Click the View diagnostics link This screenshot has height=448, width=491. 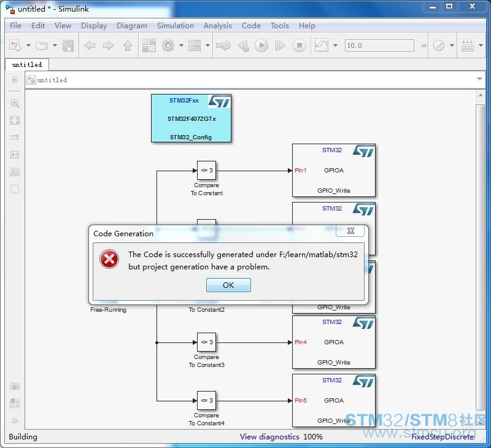269,437
